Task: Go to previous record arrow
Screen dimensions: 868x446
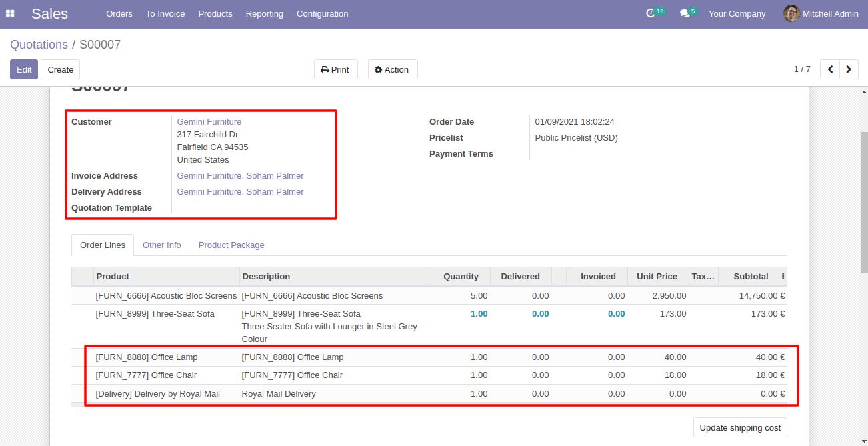Action: (x=830, y=69)
